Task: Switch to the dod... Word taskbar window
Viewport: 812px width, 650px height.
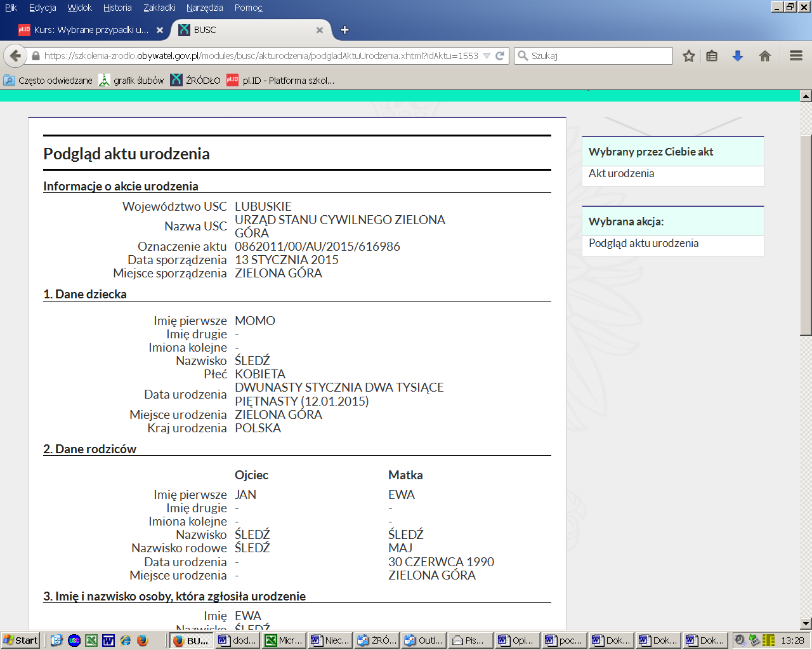Action: [x=237, y=640]
